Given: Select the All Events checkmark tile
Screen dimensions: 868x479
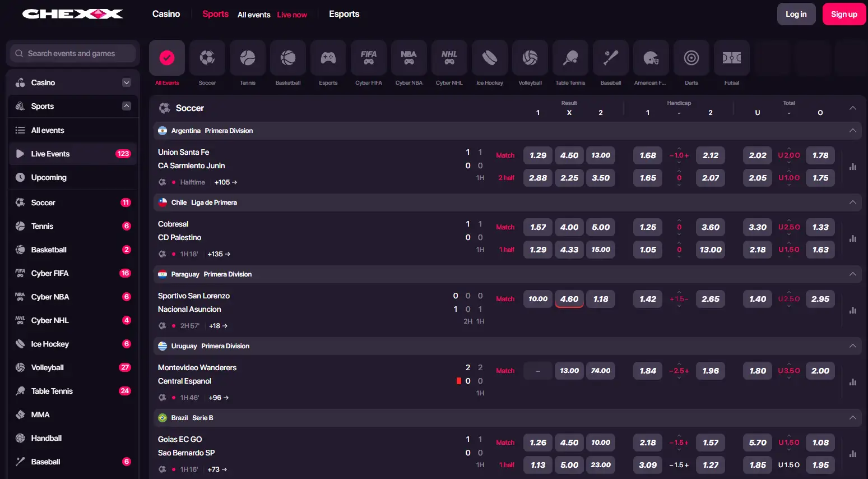Looking at the screenshot, I should 167,58.
